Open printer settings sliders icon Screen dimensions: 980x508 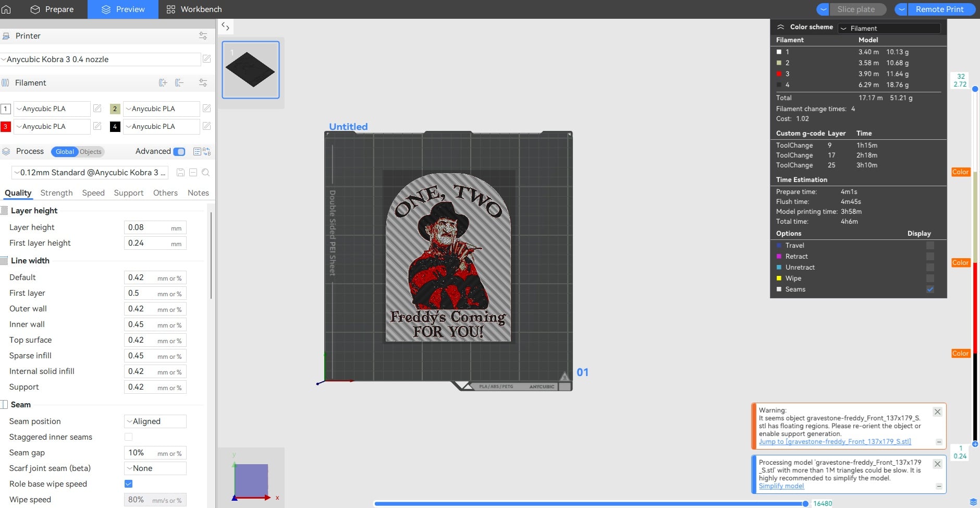203,36
